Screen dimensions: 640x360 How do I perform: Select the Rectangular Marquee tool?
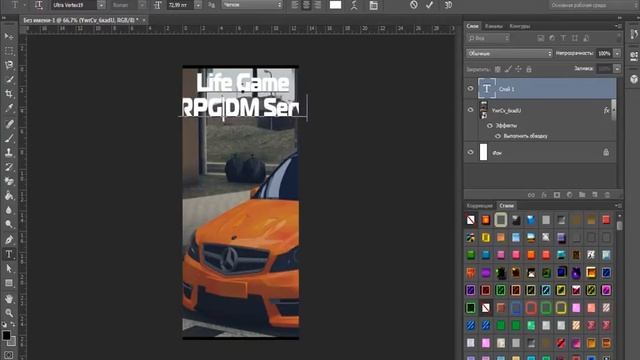(x=9, y=51)
